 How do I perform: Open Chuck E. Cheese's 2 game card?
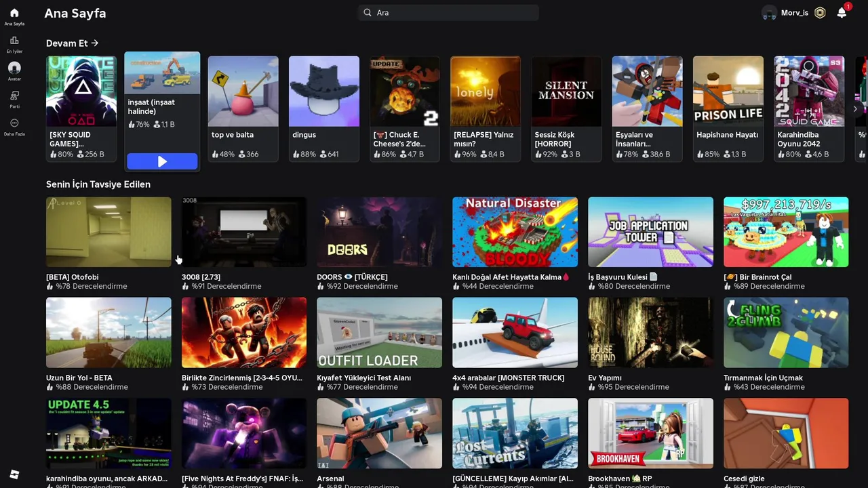click(x=405, y=109)
